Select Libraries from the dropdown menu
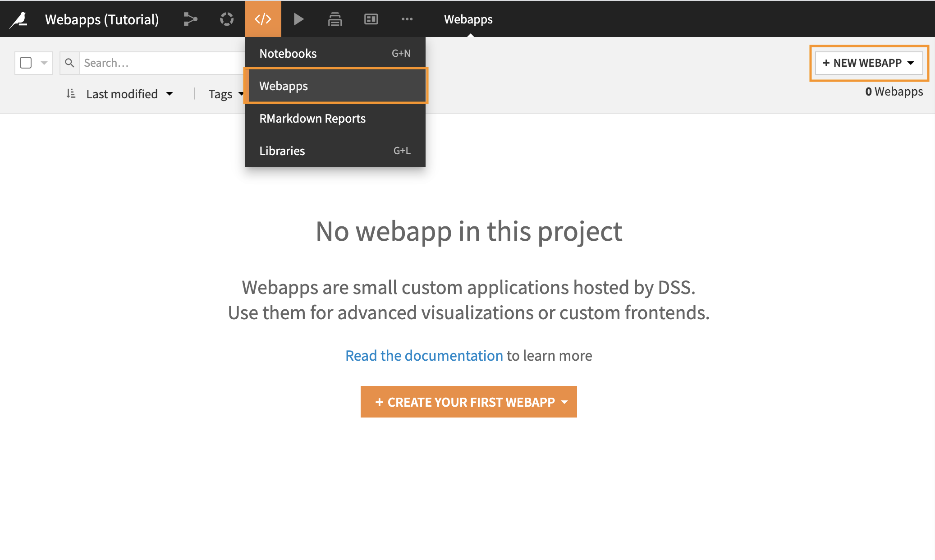This screenshot has height=560, width=935. click(x=282, y=151)
